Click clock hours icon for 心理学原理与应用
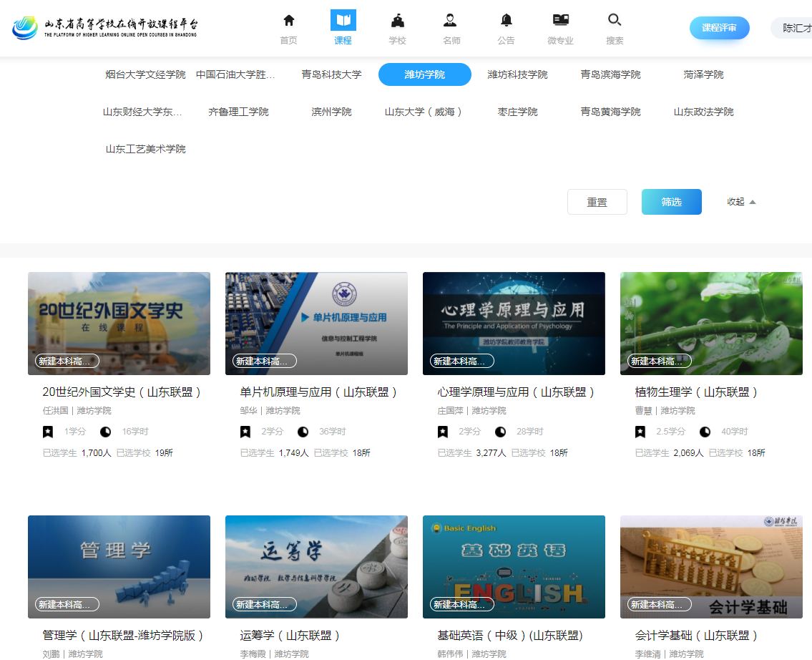812x660 pixels. tap(500, 432)
